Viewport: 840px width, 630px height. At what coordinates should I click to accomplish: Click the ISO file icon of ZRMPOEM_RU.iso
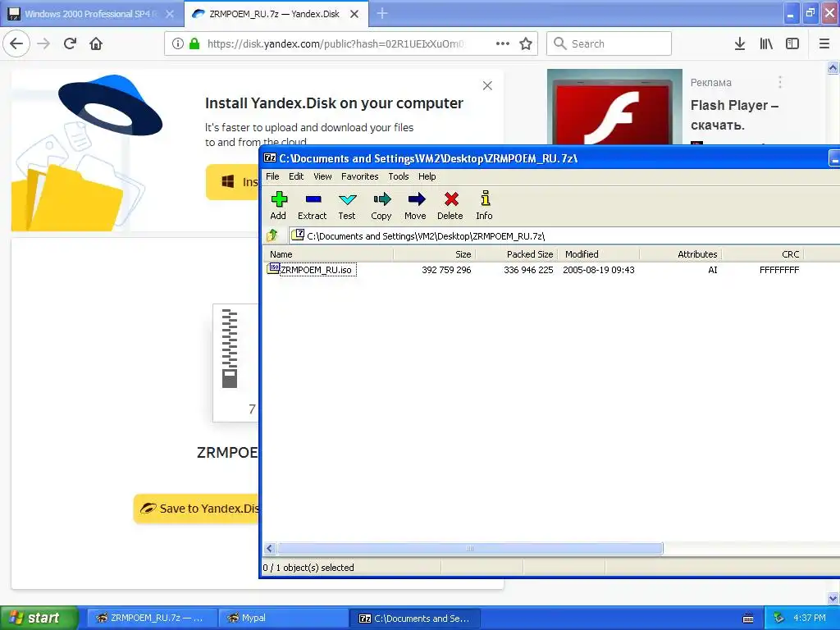(273, 268)
